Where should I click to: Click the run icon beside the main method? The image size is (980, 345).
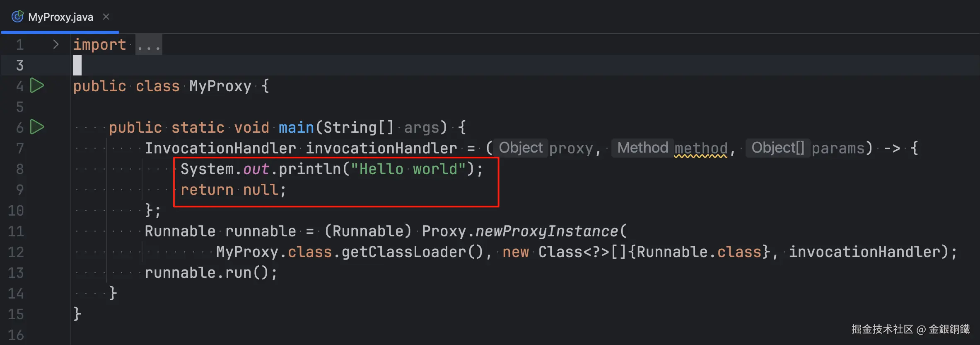[x=37, y=127]
